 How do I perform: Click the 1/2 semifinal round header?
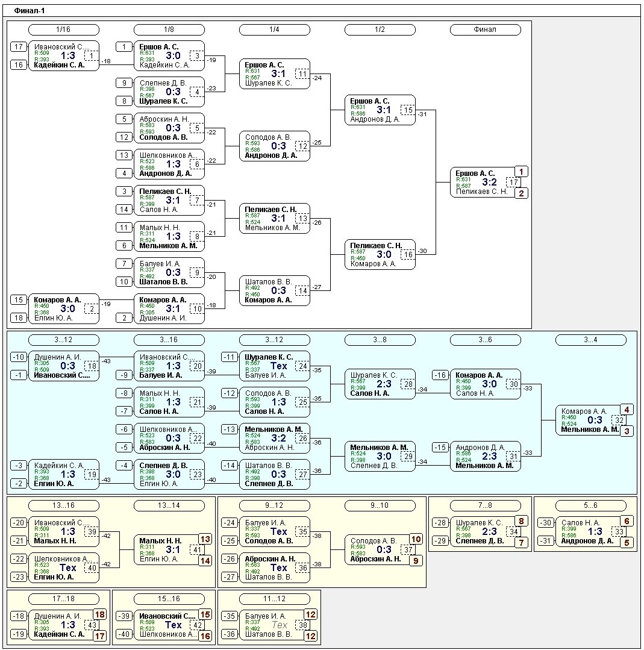pyautogui.click(x=380, y=30)
